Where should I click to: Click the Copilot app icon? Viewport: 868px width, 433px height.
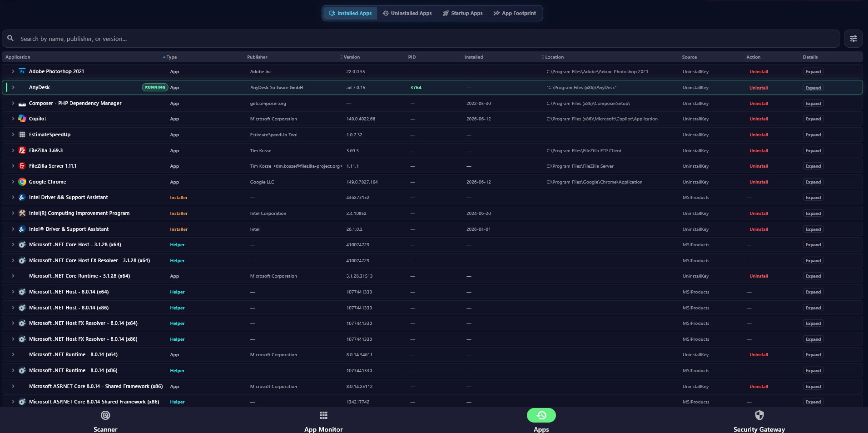point(22,119)
